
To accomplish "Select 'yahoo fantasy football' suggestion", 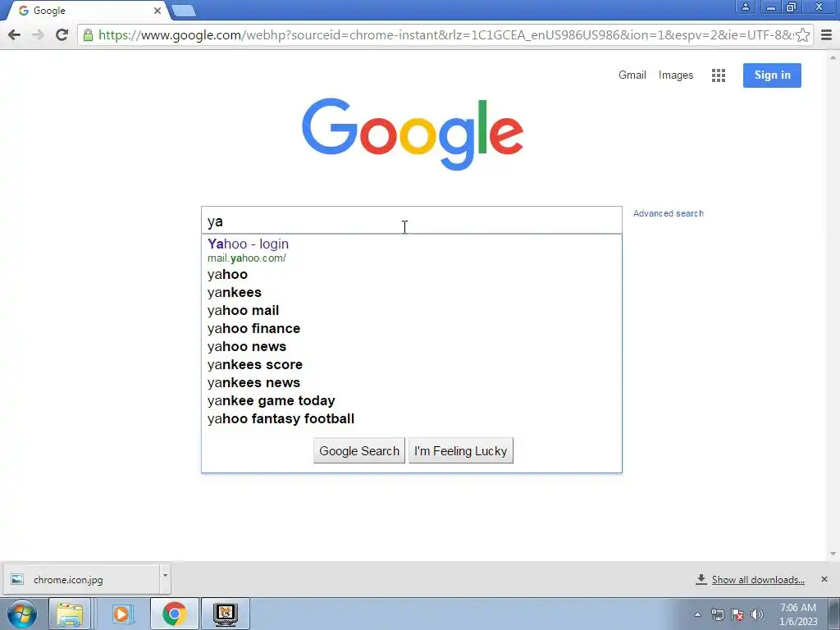I will pyautogui.click(x=412, y=419).
